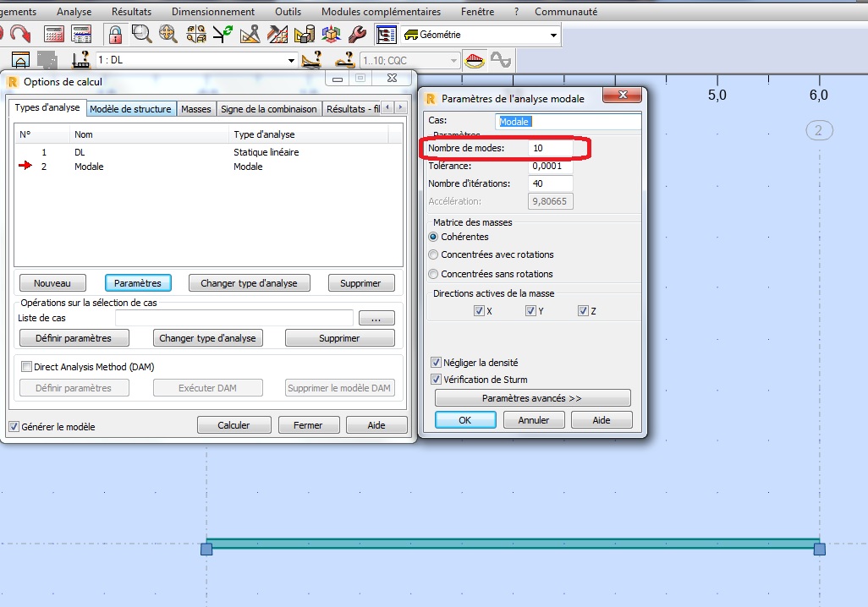Open the Géométrie layout dropdown
Screen dimensions: 868x607
tap(555, 35)
